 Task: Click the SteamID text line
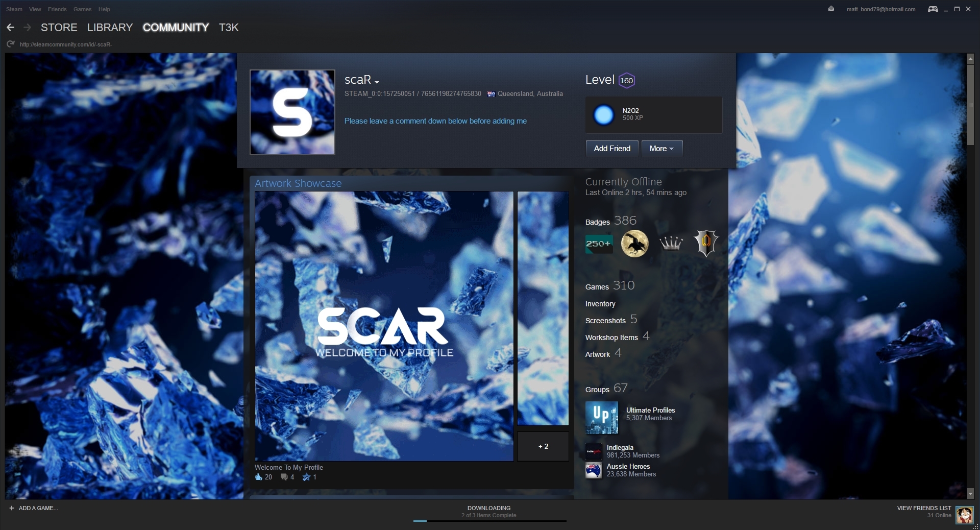pyautogui.click(x=413, y=94)
